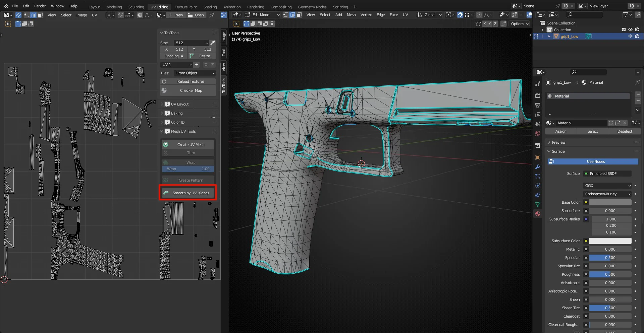This screenshot has height=333, width=644.
Task: Open Christensen-Burley subsurface method dropdown
Action: pyautogui.click(x=608, y=194)
